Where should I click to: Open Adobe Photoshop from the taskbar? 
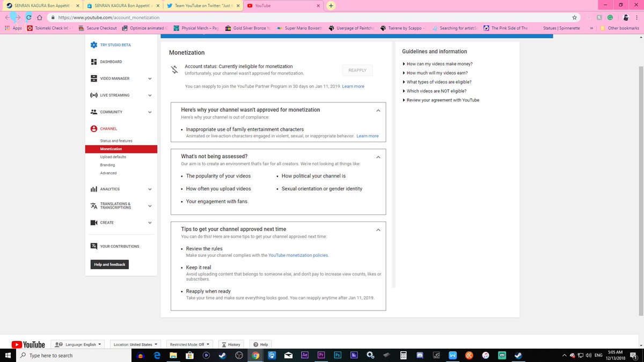pyautogui.click(x=338, y=355)
